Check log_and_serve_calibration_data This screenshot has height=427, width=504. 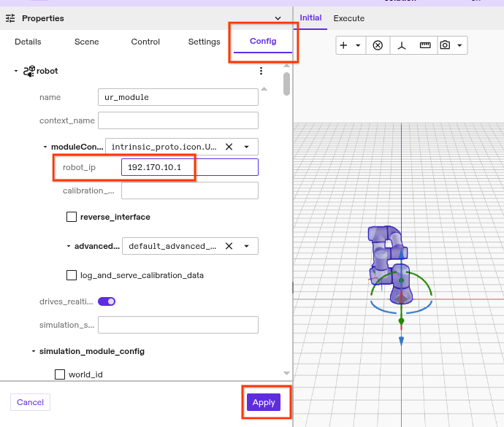pos(72,275)
